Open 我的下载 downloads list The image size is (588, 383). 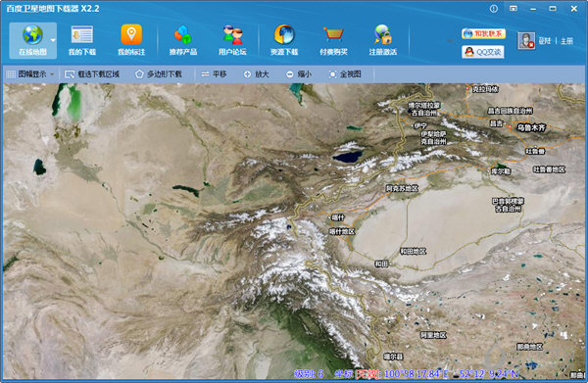82,40
